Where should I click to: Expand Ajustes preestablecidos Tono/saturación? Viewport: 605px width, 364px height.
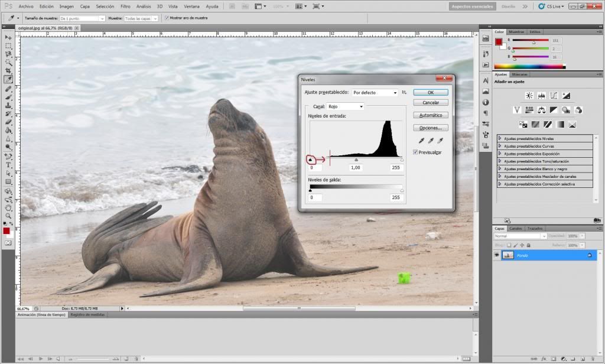500,161
